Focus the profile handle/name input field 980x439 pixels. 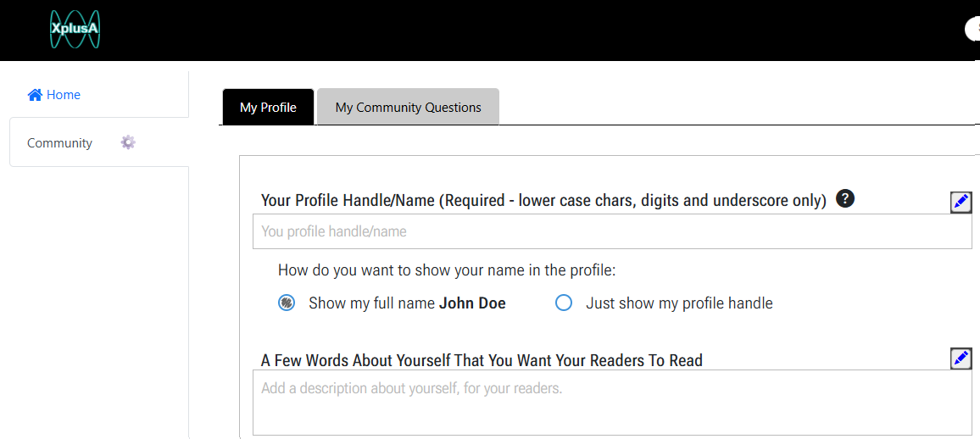pyautogui.click(x=611, y=231)
